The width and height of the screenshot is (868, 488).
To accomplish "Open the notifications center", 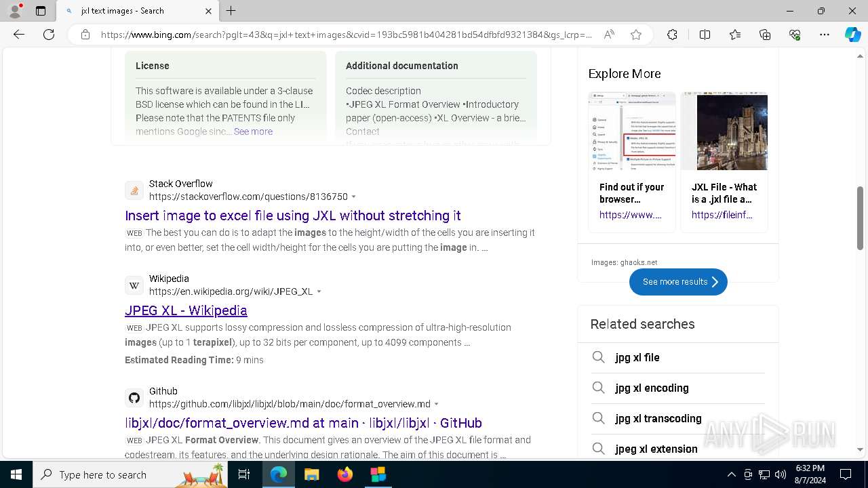I will pos(846,474).
